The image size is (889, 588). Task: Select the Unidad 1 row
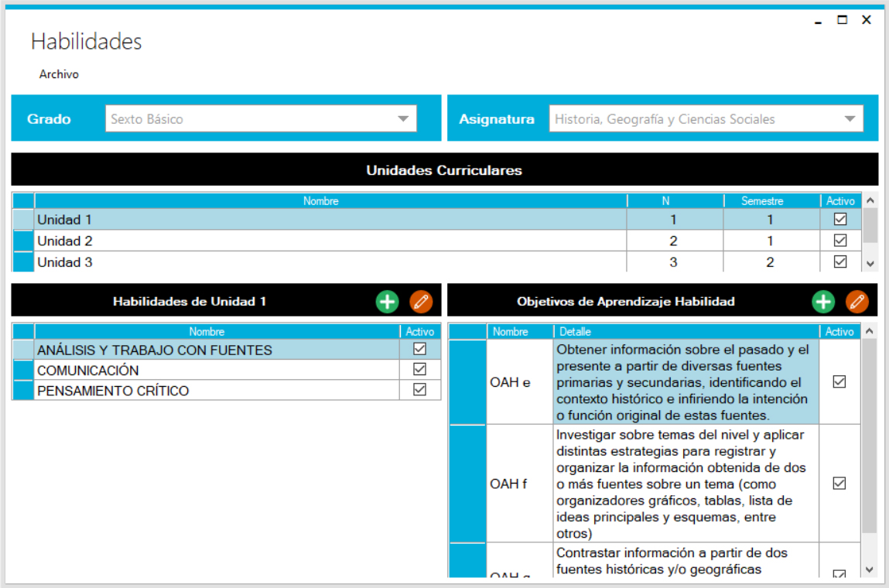tap(436, 220)
